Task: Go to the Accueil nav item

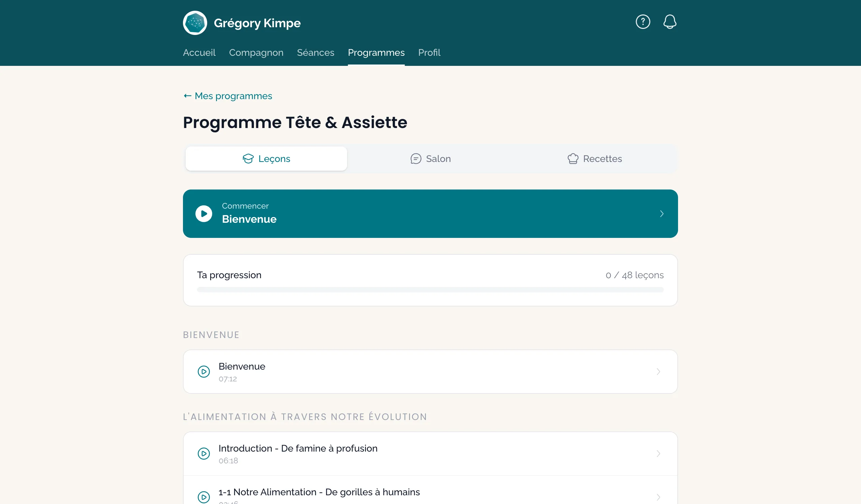Action: pos(199,52)
